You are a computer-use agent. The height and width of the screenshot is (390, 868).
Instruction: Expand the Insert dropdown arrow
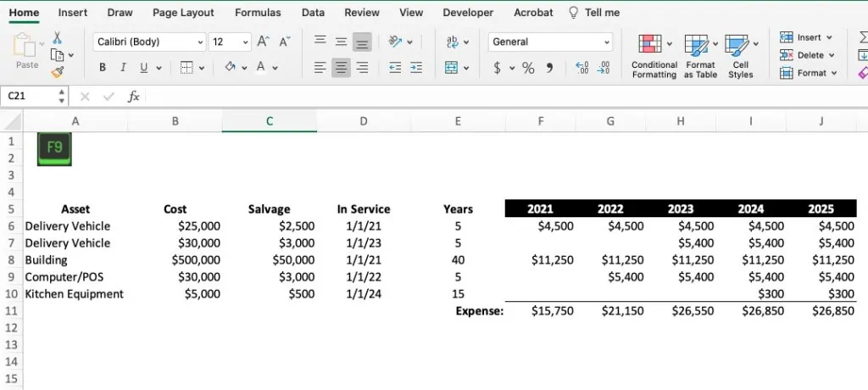(x=829, y=37)
